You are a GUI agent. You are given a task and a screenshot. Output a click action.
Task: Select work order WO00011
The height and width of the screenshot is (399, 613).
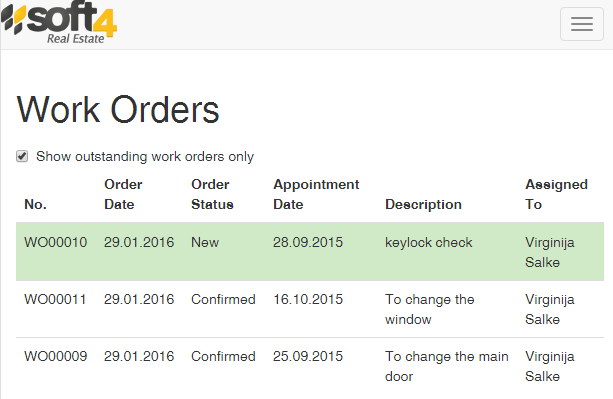click(x=55, y=299)
